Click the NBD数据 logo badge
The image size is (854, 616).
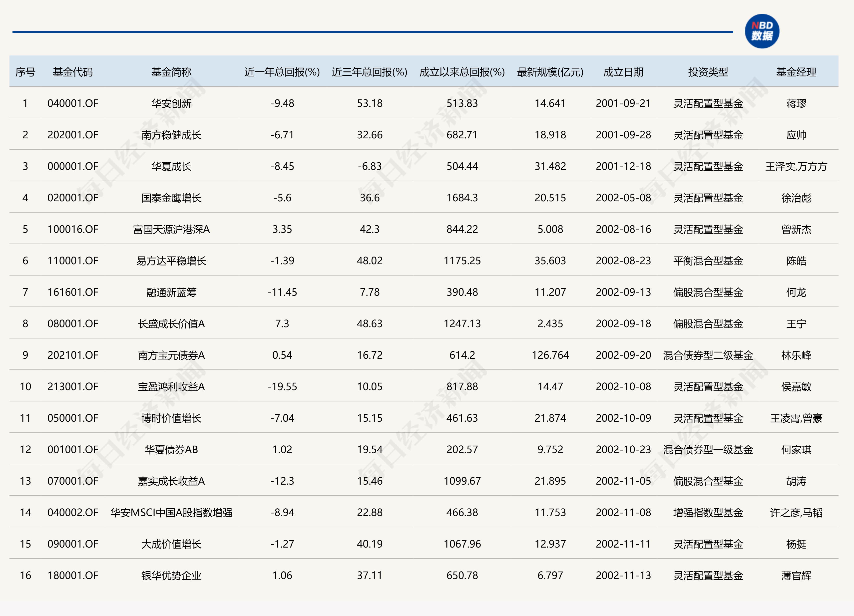pos(762,31)
